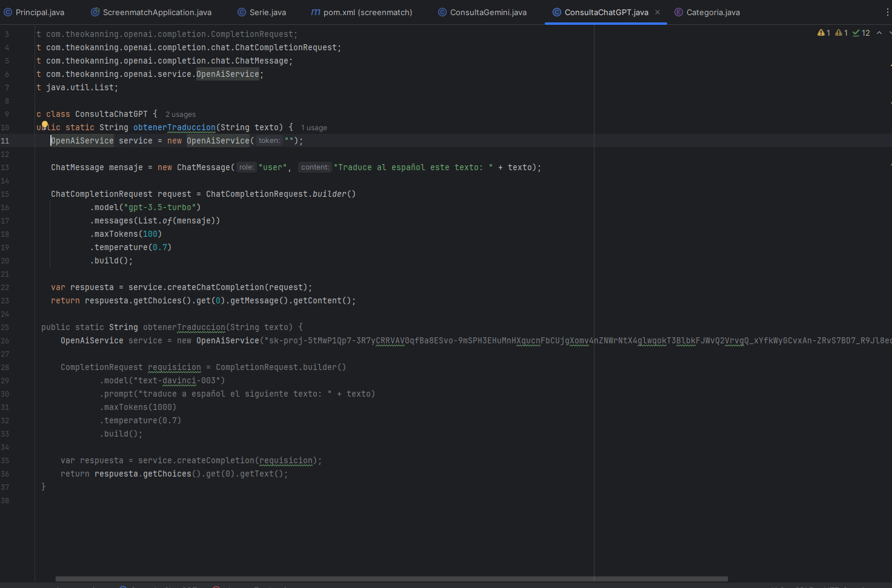Screen dimensions: 892x588
Task: Click line number 11 in the gutter
Action: coord(5,141)
